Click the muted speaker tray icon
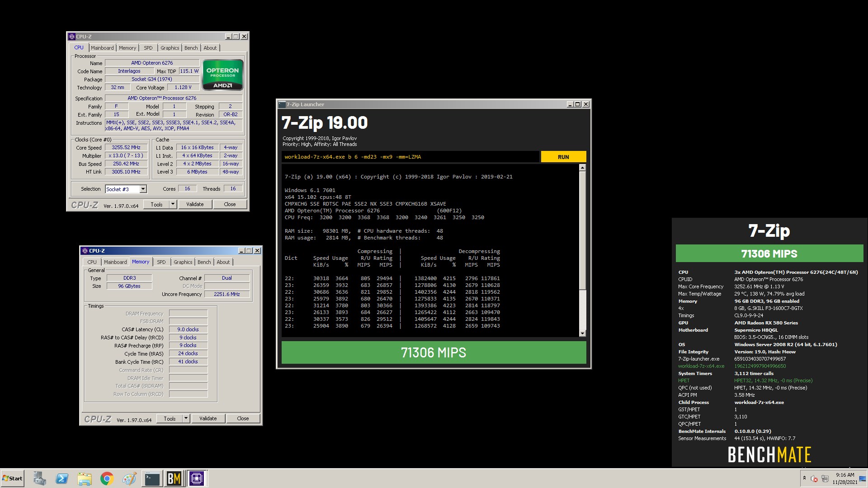 pos(814,479)
